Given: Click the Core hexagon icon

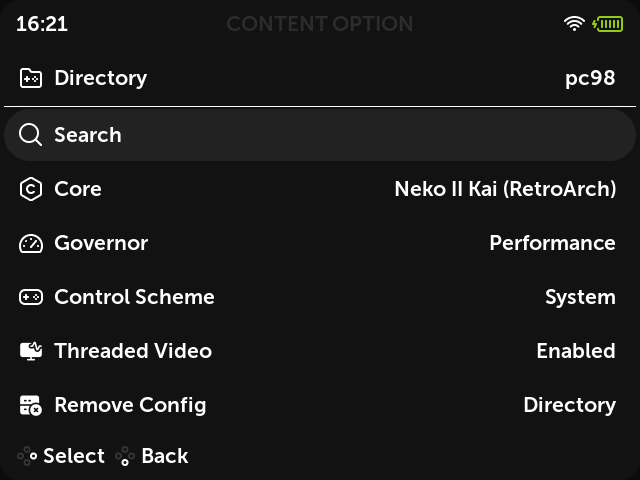Looking at the screenshot, I should 31,189.
